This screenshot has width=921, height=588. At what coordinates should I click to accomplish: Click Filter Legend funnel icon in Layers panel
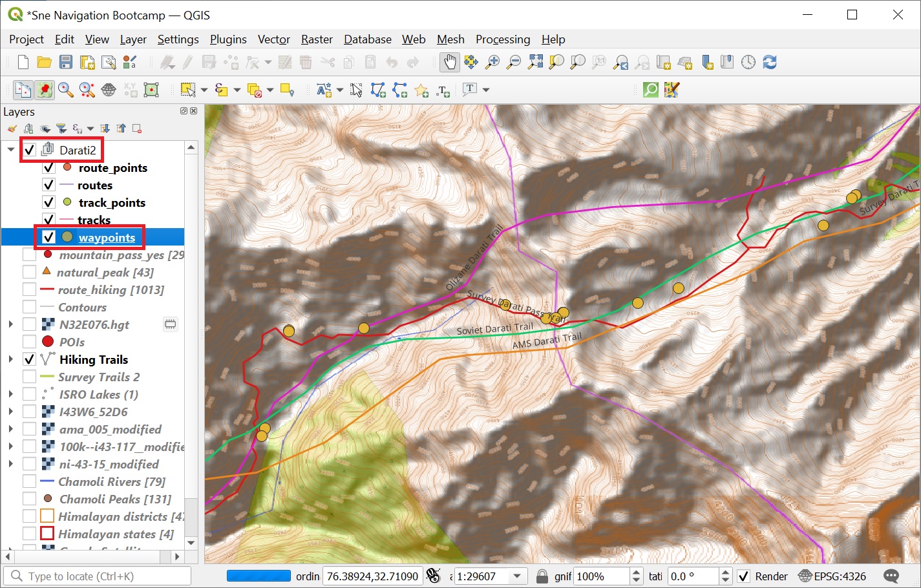[x=61, y=129]
